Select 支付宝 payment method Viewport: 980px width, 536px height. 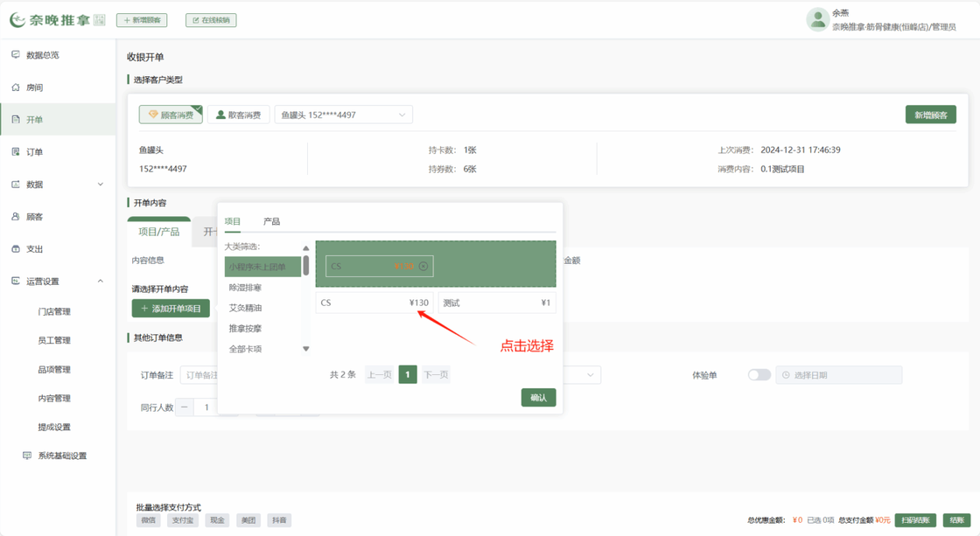(x=183, y=520)
